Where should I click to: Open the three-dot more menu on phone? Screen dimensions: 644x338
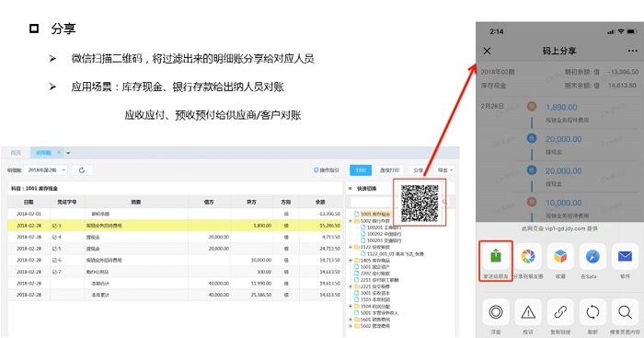(x=633, y=51)
